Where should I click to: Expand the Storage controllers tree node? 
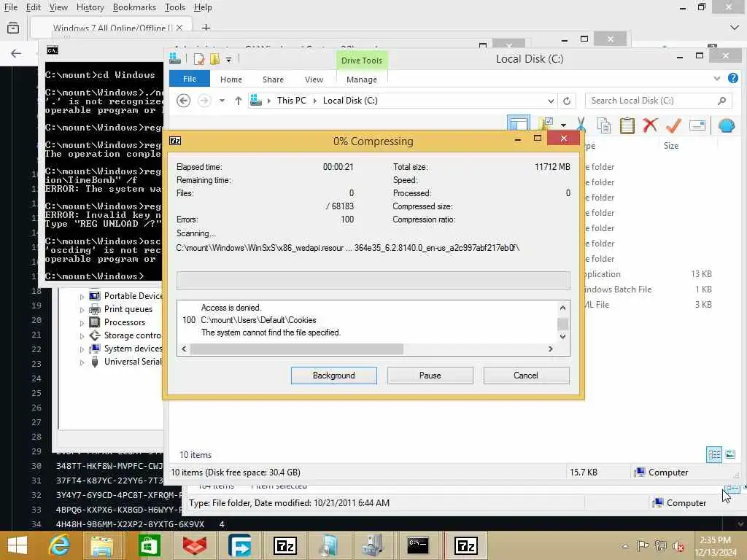(x=82, y=336)
